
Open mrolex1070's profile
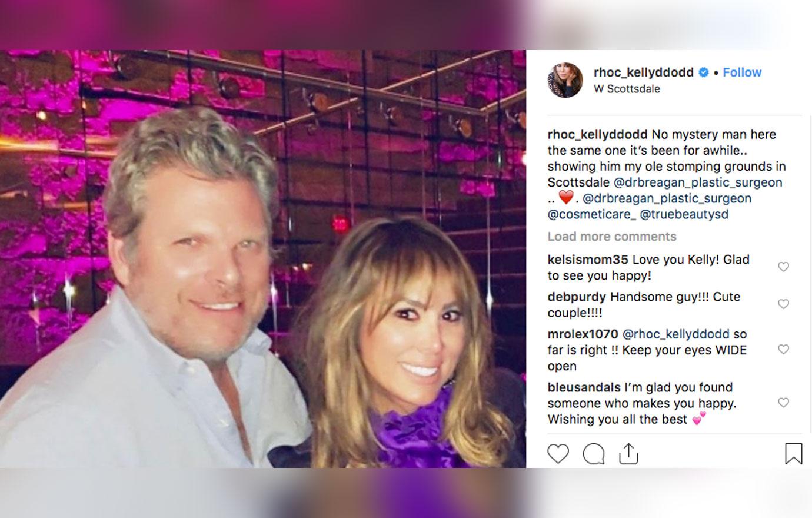583,334
